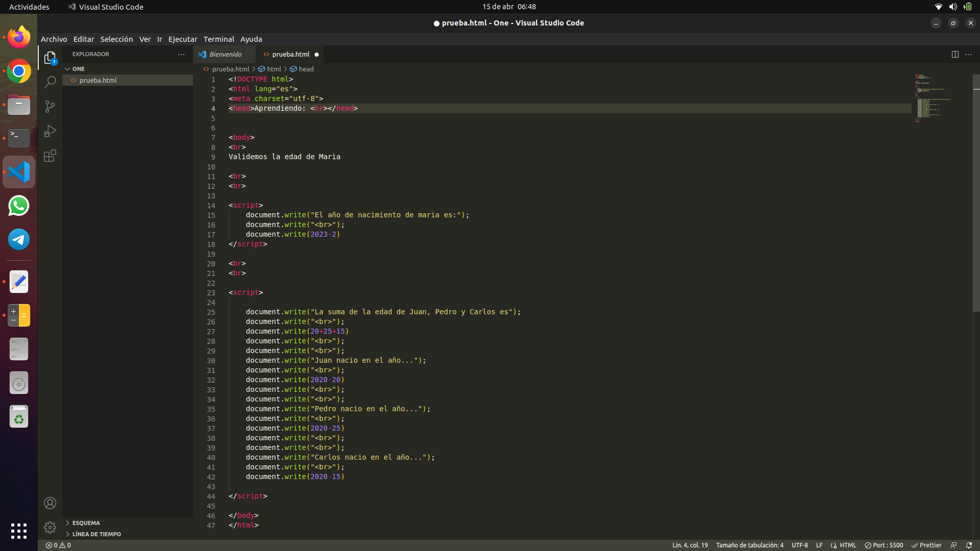Select prueba.html in the explorer tree
Screen dimensions: 980x551
click(128, 80)
